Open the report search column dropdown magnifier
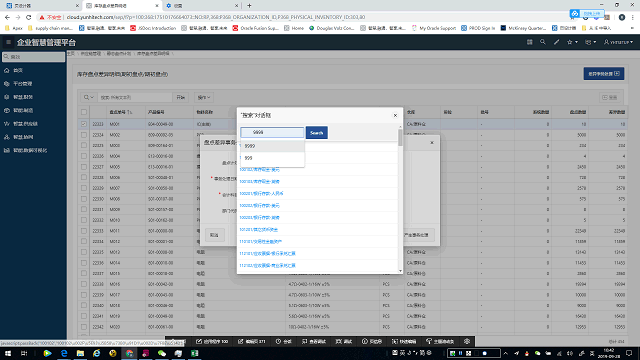Screen dimensions: 640x360 click(x=89, y=98)
